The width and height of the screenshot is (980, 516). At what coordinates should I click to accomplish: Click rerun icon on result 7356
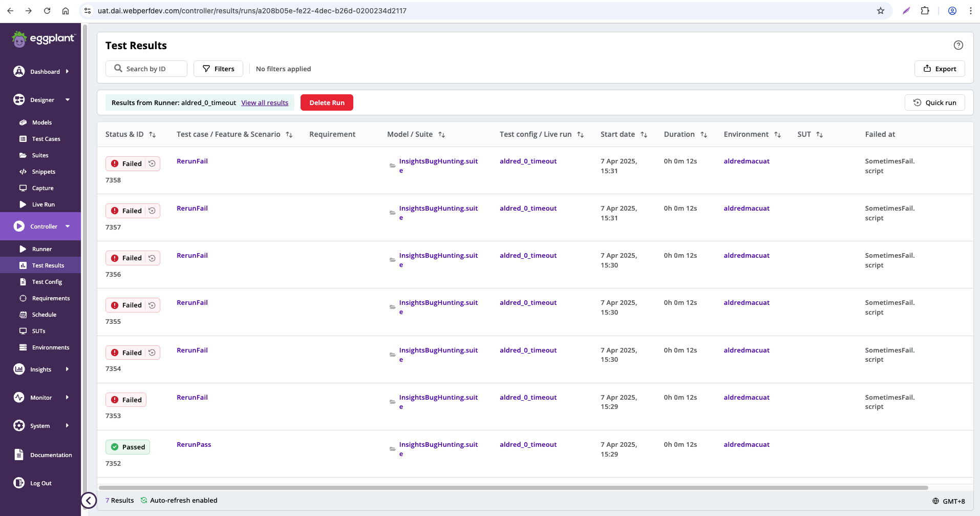(x=152, y=258)
